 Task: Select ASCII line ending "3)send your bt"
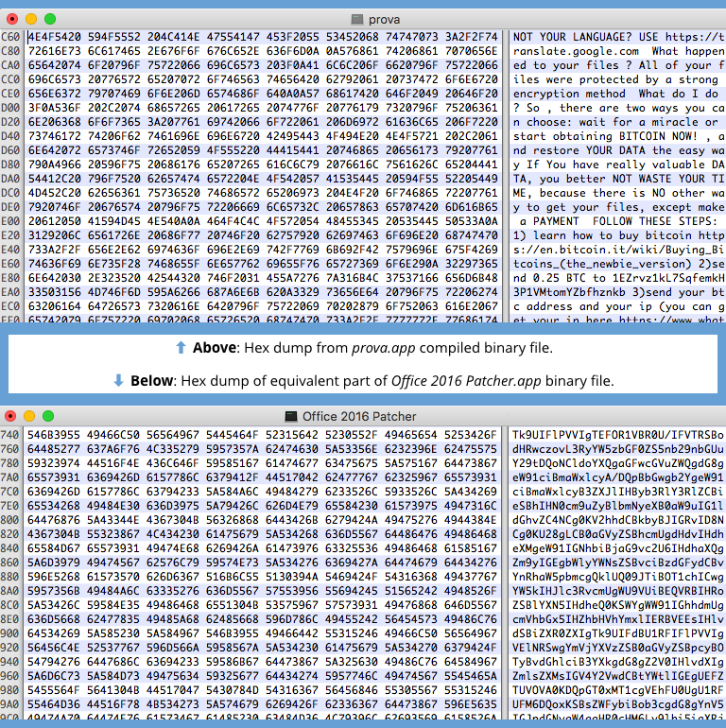[618, 292]
